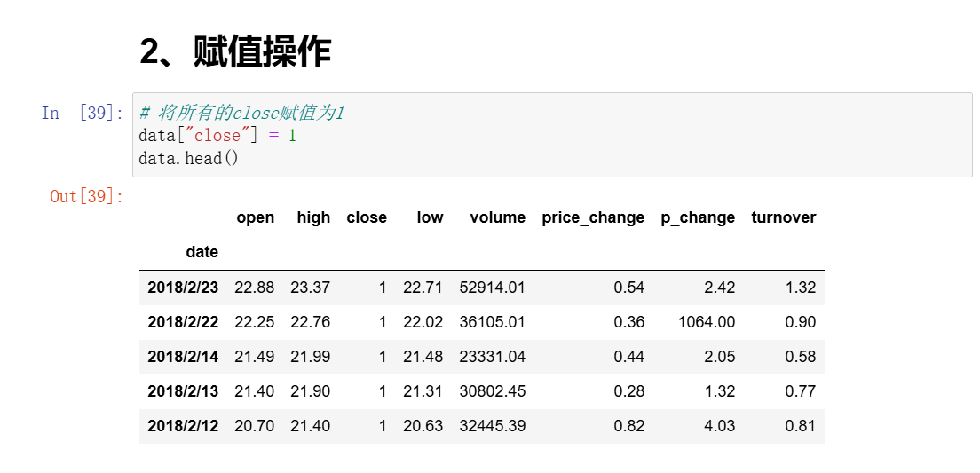
Task: Click close value 1 in 2018/2/23 row
Action: [383, 288]
